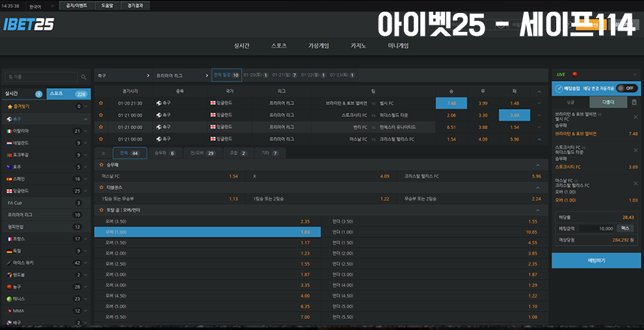
Task: Remove the 브라이턴 vs 첼시 FC bet with X
Action: [x=636, y=117]
